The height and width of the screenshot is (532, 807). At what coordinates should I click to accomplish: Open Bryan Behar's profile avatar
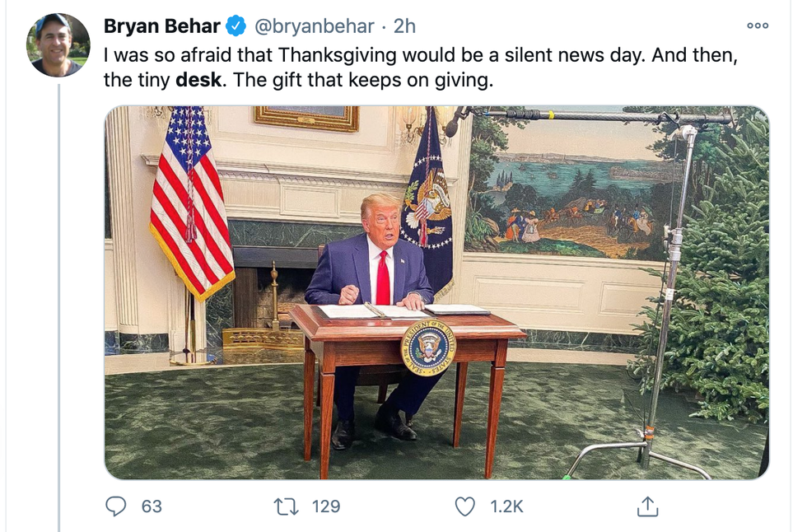tap(58, 45)
